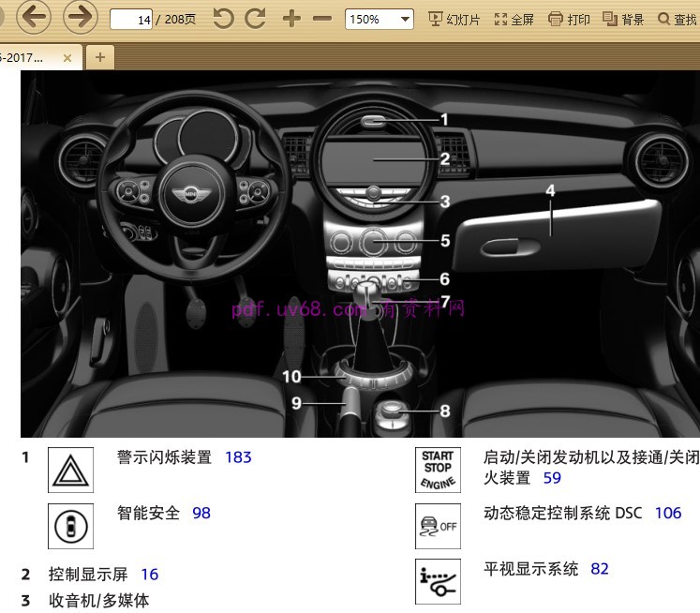Image resolution: width=700 pixels, height=613 pixels.
Task: Open page link 183 for 警示闪烁装置
Action: click(x=238, y=457)
